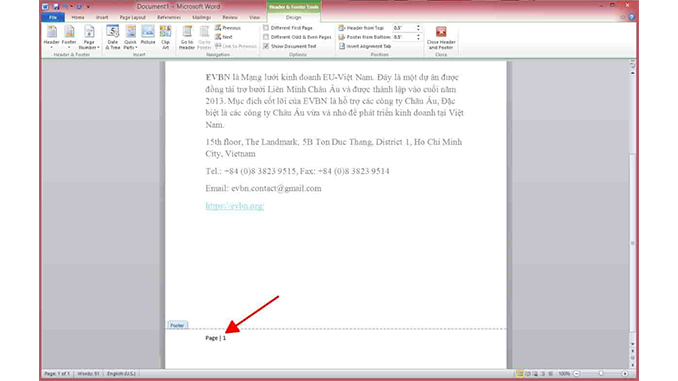Select the Design tab
The image size is (678, 381).
[x=294, y=17]
